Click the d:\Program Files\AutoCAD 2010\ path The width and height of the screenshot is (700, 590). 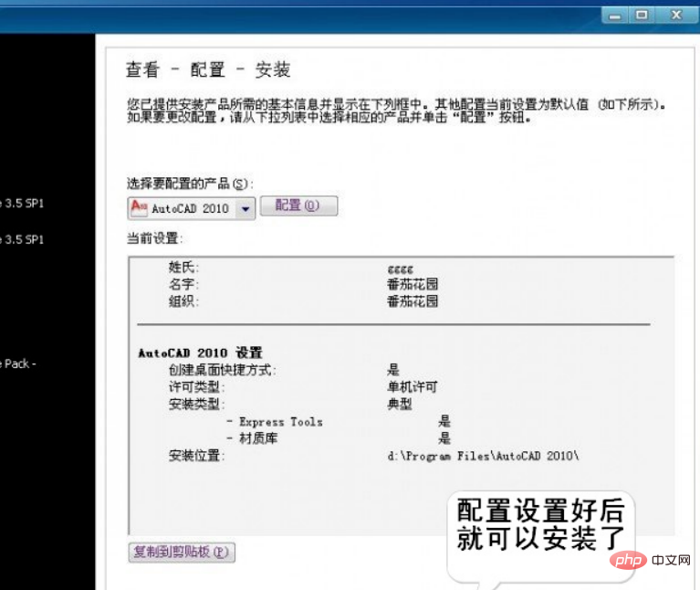click(483, 456)
